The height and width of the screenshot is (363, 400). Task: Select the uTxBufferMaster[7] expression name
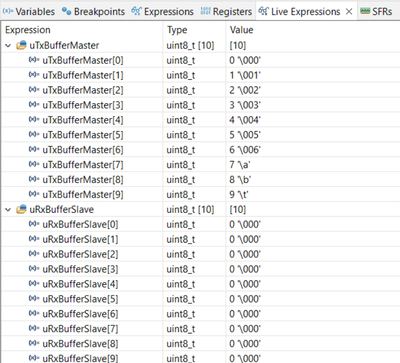pos(83,165)
